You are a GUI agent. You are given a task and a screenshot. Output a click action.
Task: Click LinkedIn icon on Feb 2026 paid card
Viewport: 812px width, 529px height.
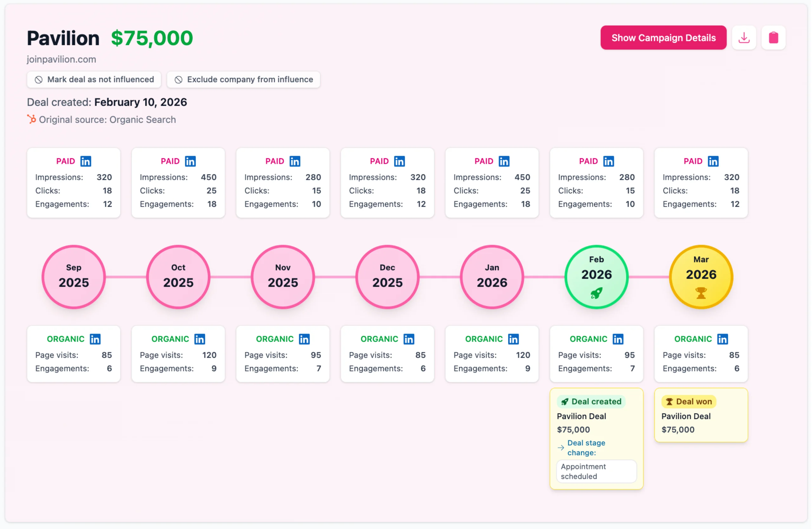point(608,161)
